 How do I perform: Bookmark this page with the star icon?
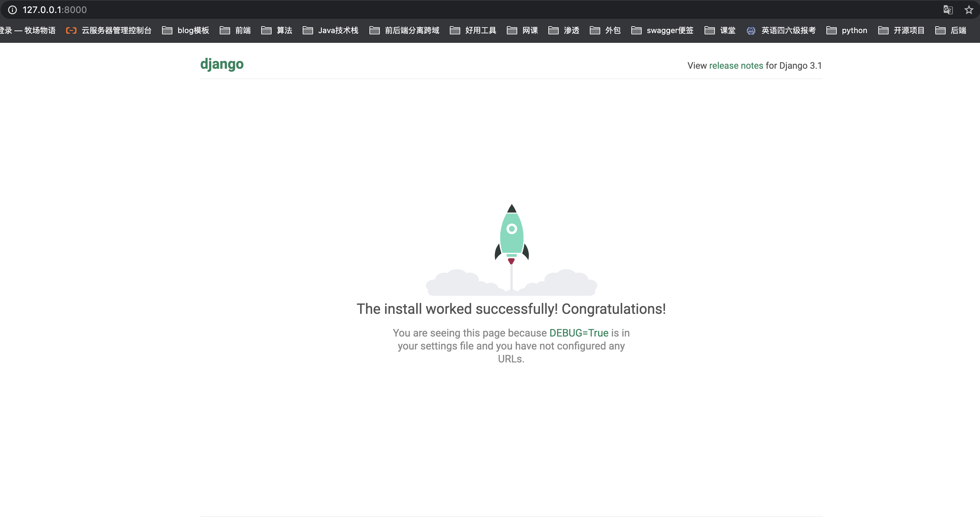click(x=969, y=10)
